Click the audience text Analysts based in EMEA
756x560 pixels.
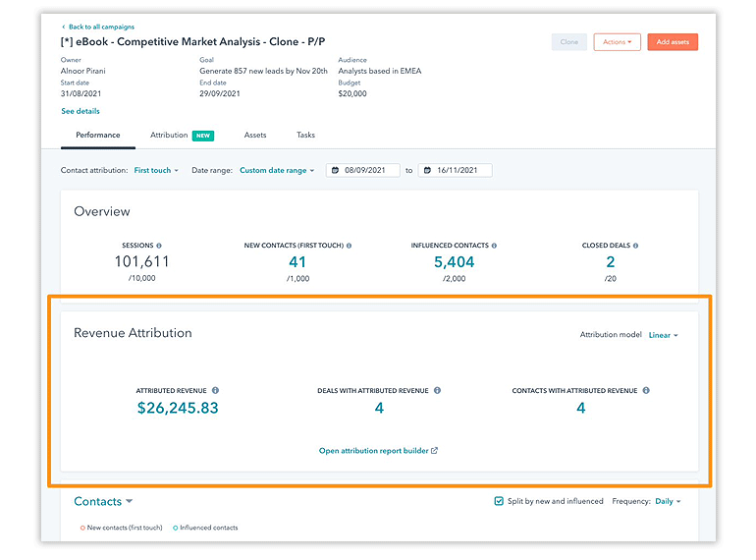(380, 71)
